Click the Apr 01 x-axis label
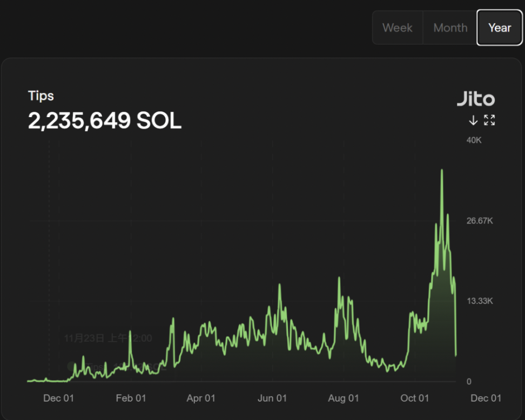 click(x=201, y=398)
